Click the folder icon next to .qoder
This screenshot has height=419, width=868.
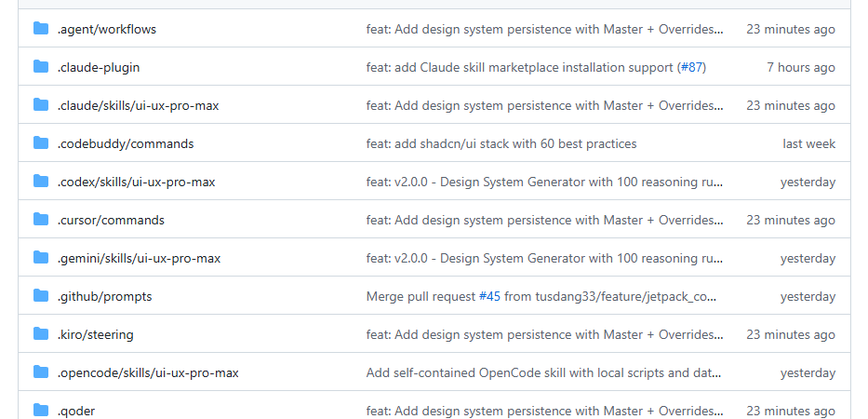pyautogui.click(x=41, y=411)
